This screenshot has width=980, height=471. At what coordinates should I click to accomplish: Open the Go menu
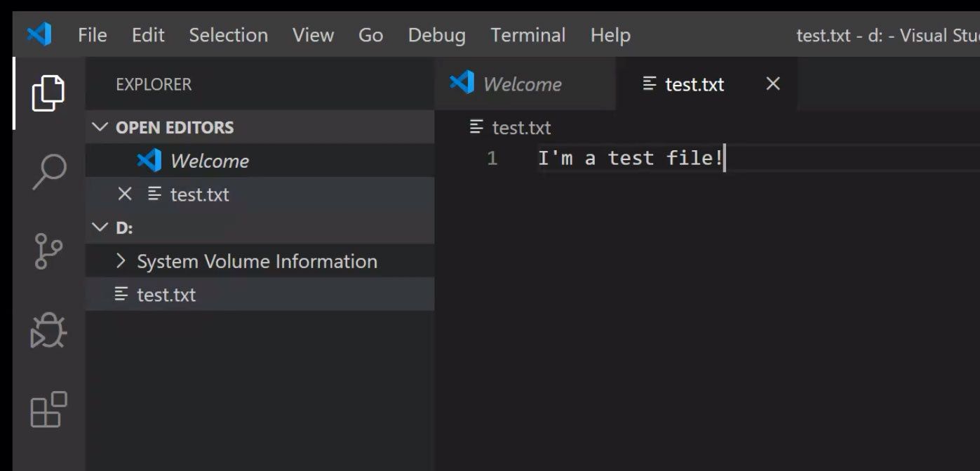pos(370,34)
